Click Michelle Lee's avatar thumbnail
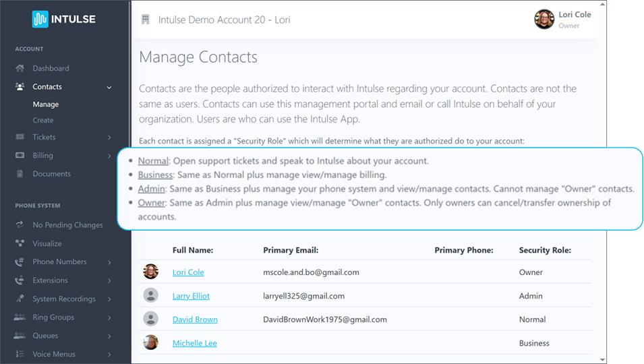644x364 pixels. (151, 342)
